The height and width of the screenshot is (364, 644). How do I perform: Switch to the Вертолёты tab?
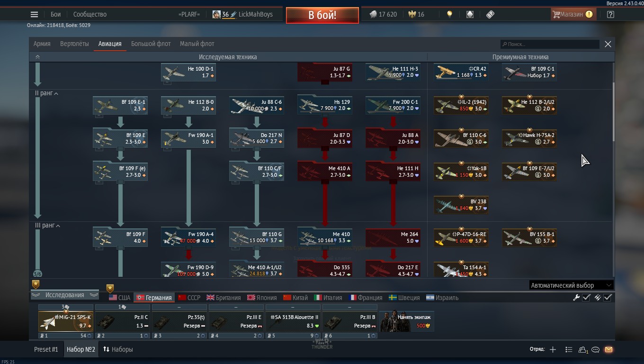(x=74, y=44)
